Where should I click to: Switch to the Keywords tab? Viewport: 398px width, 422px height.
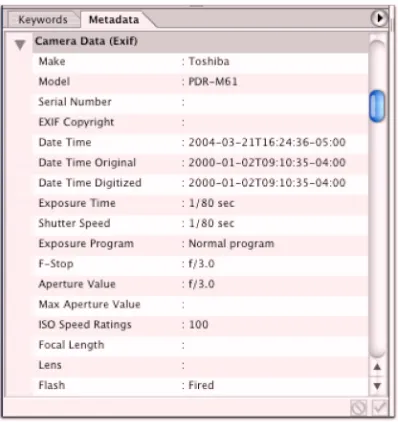[x=43, y=19]
